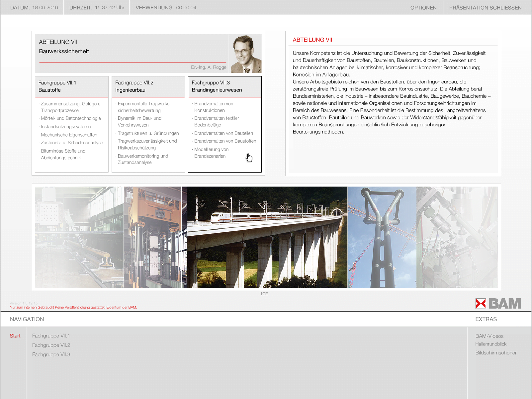Click Mörtel- und Betontechnologie item
This screenshot has height=399, width=532.
71,118
